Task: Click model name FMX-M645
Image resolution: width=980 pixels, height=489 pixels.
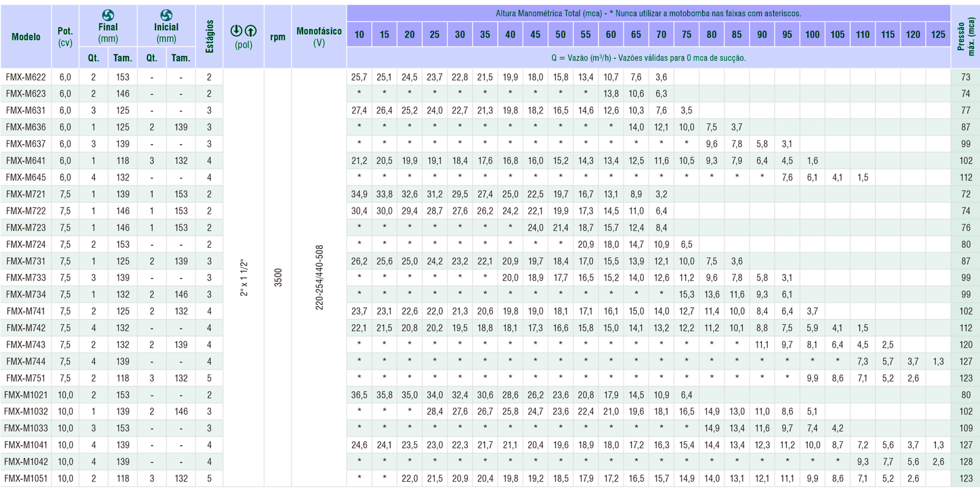Action: coord(26,177)
